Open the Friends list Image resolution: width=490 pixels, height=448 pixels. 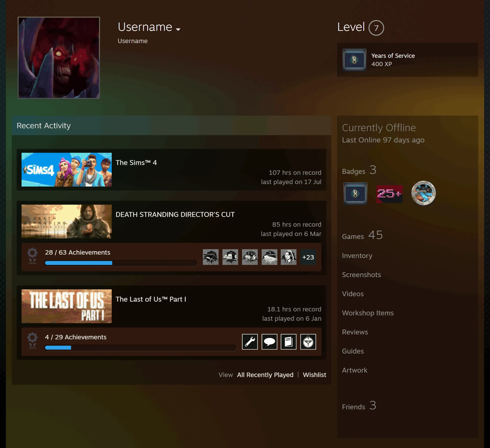359,406
